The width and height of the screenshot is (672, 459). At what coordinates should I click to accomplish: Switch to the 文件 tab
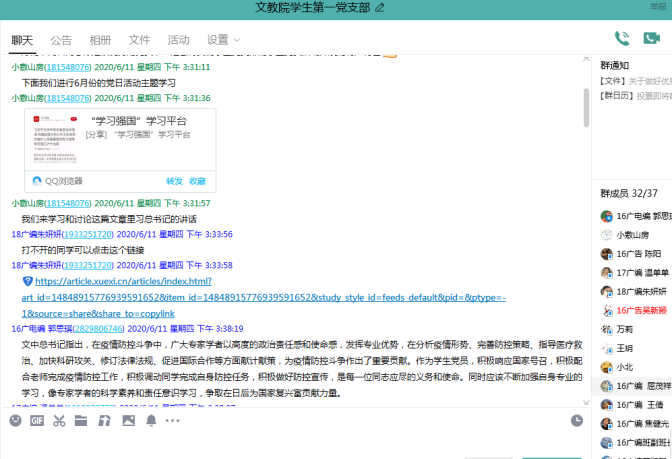140,40
